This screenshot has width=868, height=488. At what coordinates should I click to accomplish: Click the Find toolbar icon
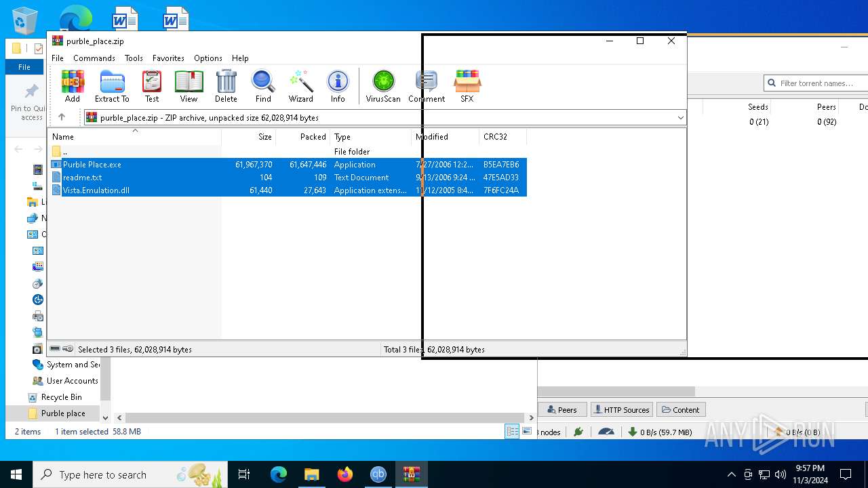263,86
